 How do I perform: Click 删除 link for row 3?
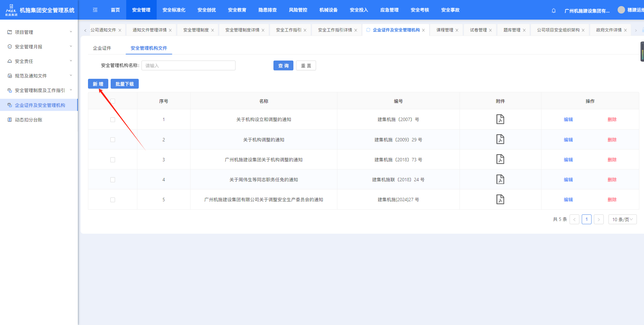pos(612,160)
